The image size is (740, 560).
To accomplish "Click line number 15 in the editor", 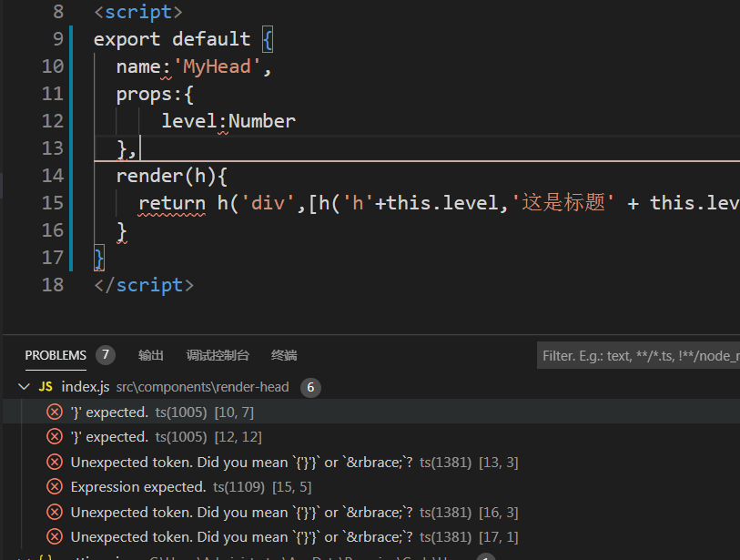I will point(53,202).
